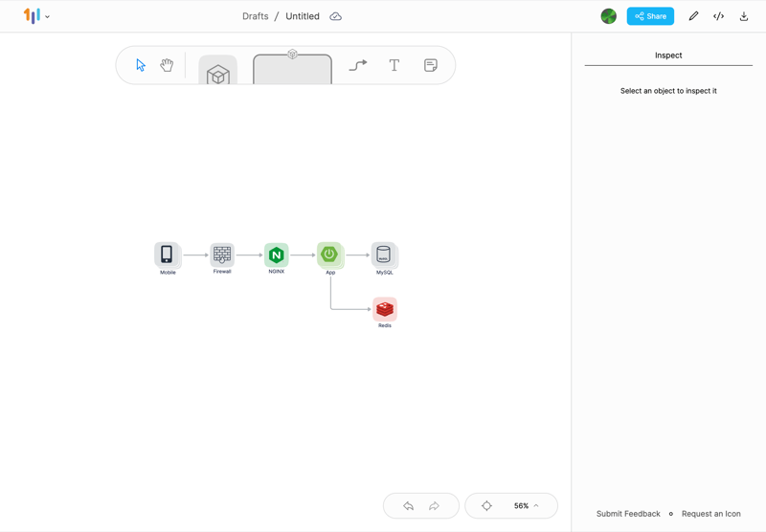Viewport: 766px width, 532px height.
Task: Select the Redis node icon
Action: pos(385,309)
